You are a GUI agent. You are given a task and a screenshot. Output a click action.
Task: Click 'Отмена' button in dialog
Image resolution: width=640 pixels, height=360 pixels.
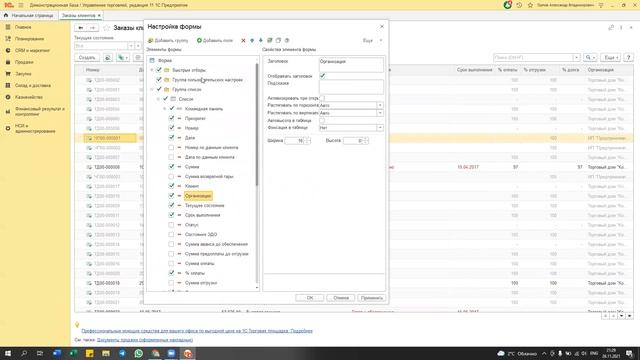click(340, 298)
